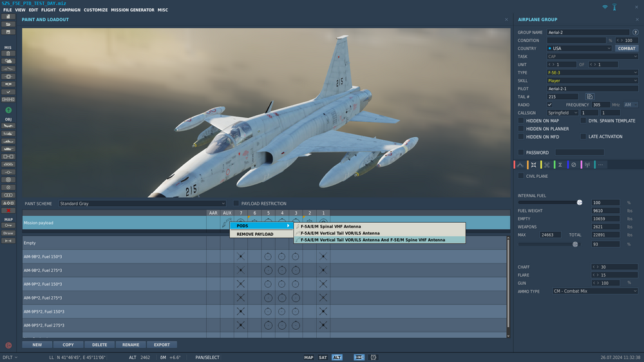The height and width of the screenshot is (362, 644).
Task: Open the CALLSIGN dropdown showing Springfield
Action: [563, 113]
